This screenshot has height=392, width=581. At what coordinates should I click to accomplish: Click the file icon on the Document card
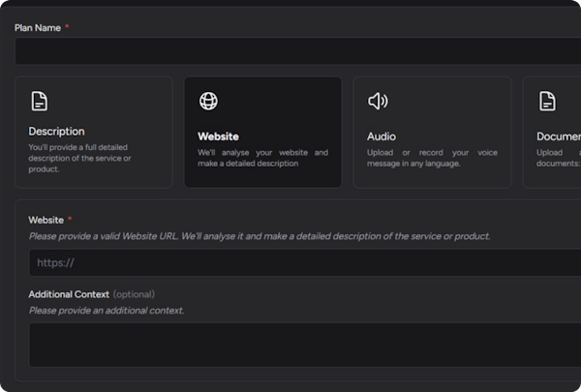click(x=548, y=102)
